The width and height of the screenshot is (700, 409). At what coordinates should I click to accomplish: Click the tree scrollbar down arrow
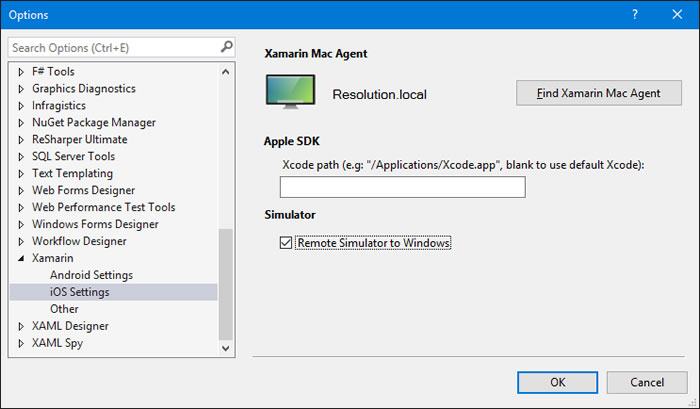(x=225, y=348)
